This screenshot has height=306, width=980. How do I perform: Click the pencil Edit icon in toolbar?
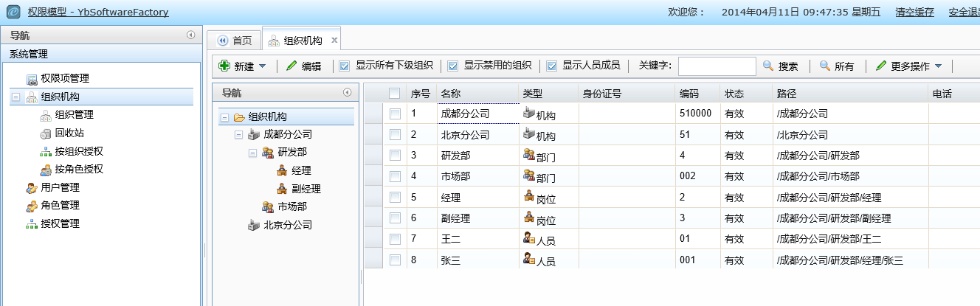coord(291,66)
